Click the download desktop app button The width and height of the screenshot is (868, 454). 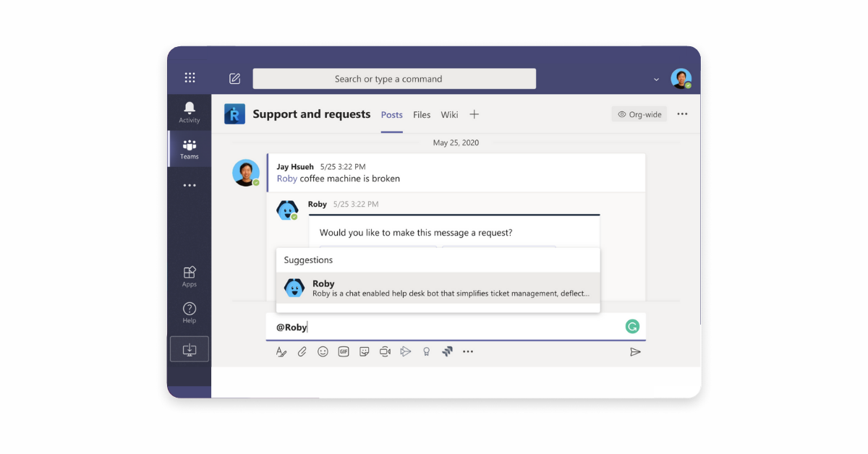[x=190, y=349]
